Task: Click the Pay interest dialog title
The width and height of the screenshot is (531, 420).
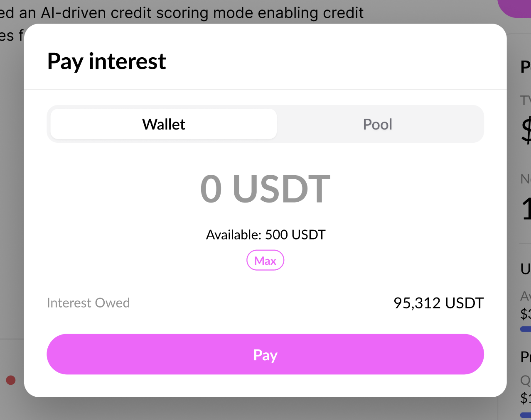Action: [x=107, y=61]
